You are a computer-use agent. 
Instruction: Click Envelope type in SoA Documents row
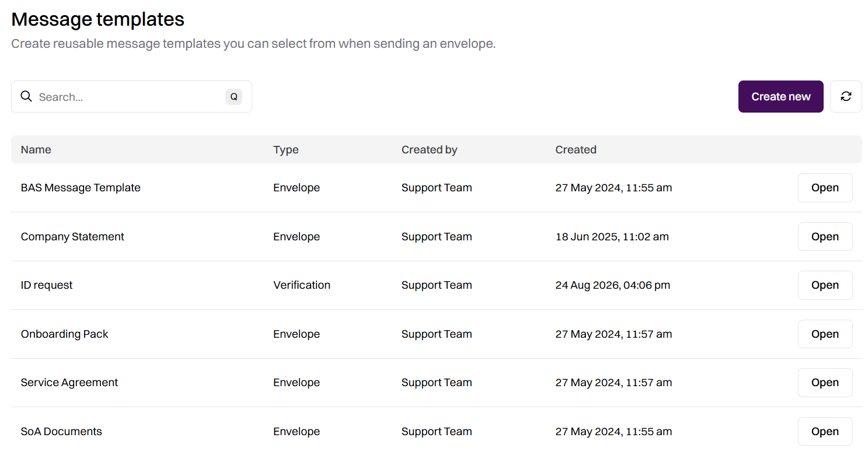point(297,432)
